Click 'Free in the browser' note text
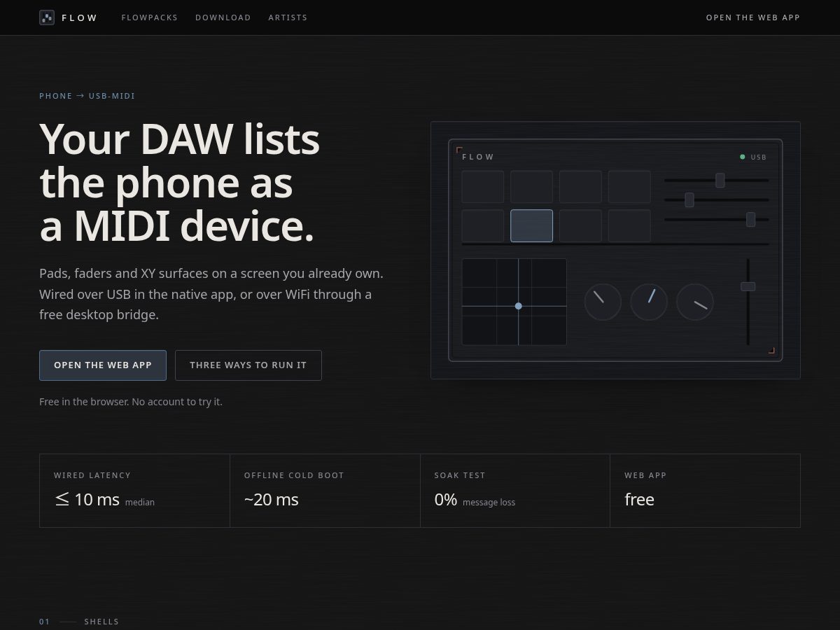840x630 pixels. coord(131,402)
